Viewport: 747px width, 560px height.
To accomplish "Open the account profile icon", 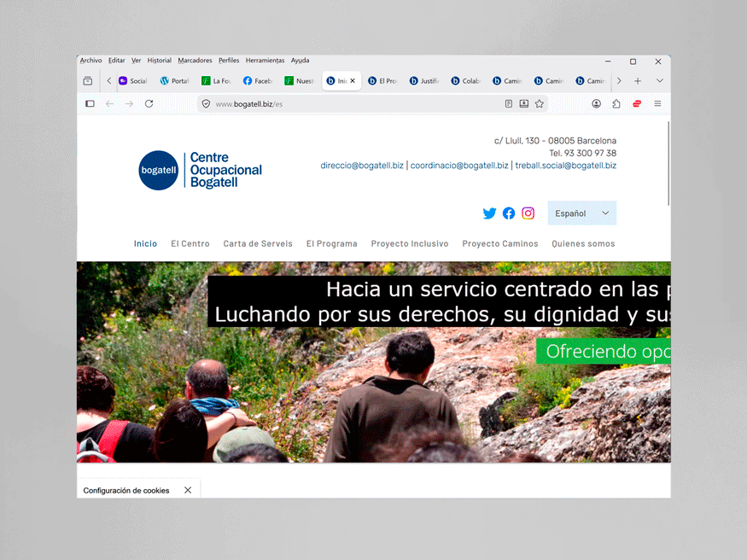I will coord(596,104).
